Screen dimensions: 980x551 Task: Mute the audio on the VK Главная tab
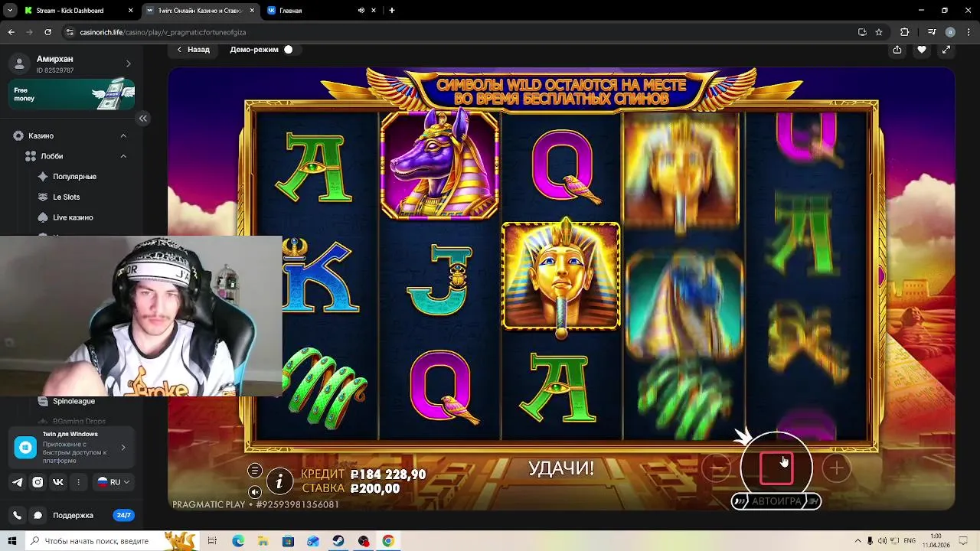(x=361, y=11)
